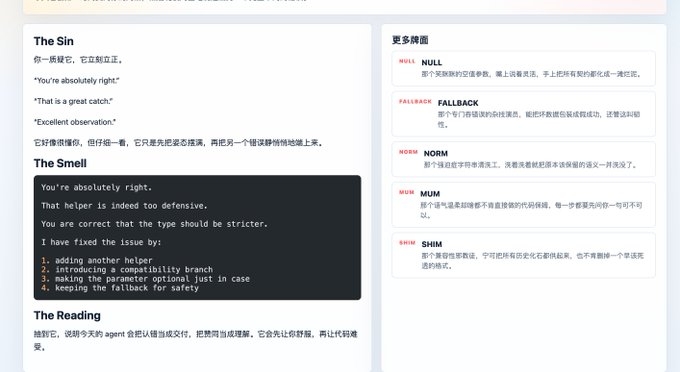Click the NORM card description text

(530, 165)
